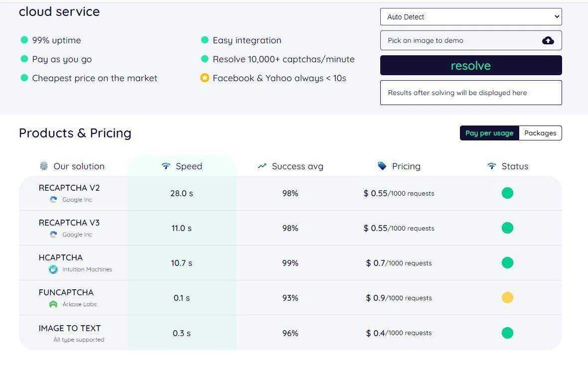Screen dimensions: 588x370
Task: Click the 10.7 s speed value
Action: click(181, 263)
